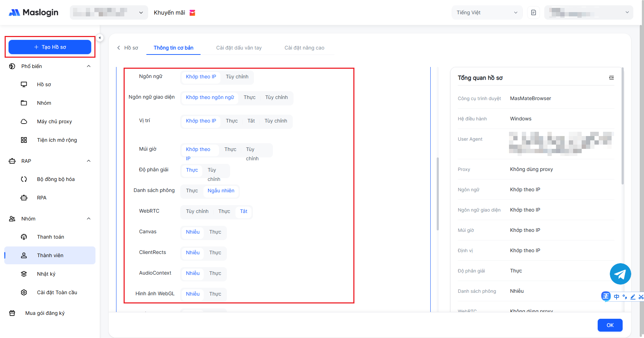The height and width of the screenshot is (338, 644).
Task: Set WebRTC option to Thực
Action: pos(224,211)
